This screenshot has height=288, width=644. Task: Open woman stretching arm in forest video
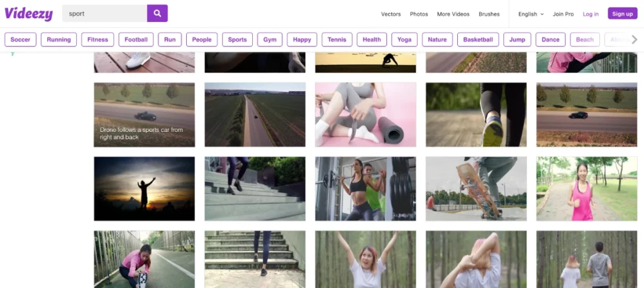point(476,259)
